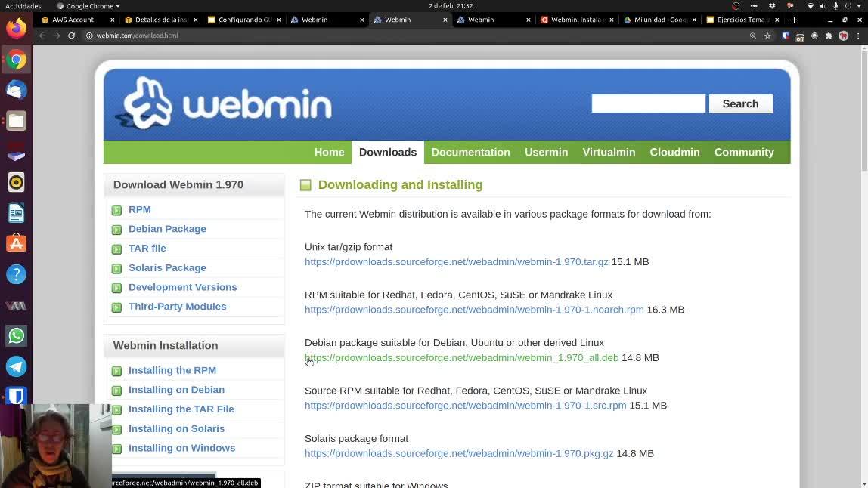Image resolution: width=868 pixels, height=488 pixels.
Task: Go back using the browser back arrow
Action: click(x=42, y=36)
